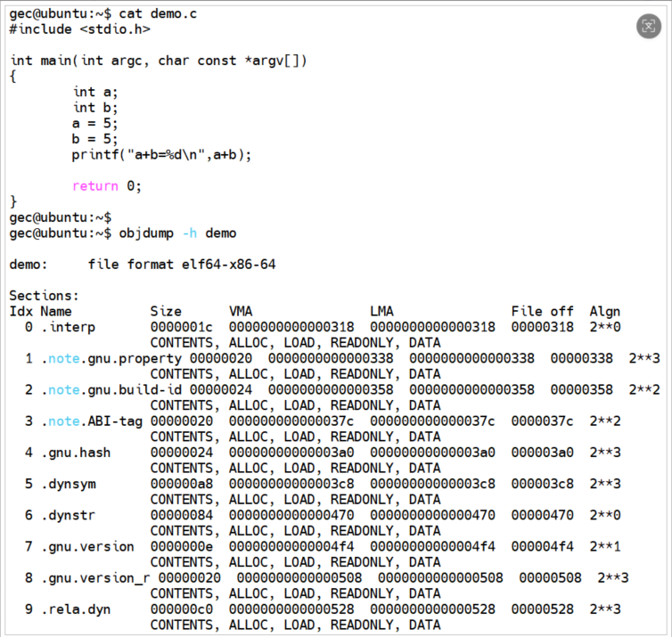Click file offset '00000508' value
672x637 pixels.
coord(550,578)
